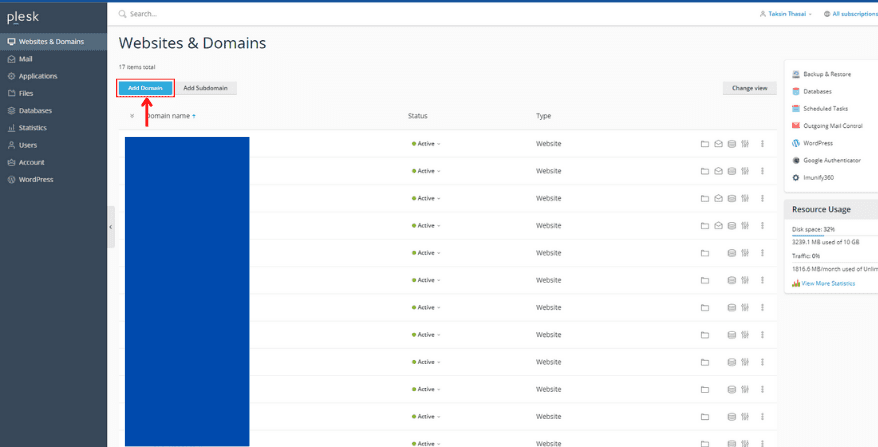Viewport: 878px width, 447px height.
Task: Click the Resource Usage heading
Action: (x=821, y=209)
